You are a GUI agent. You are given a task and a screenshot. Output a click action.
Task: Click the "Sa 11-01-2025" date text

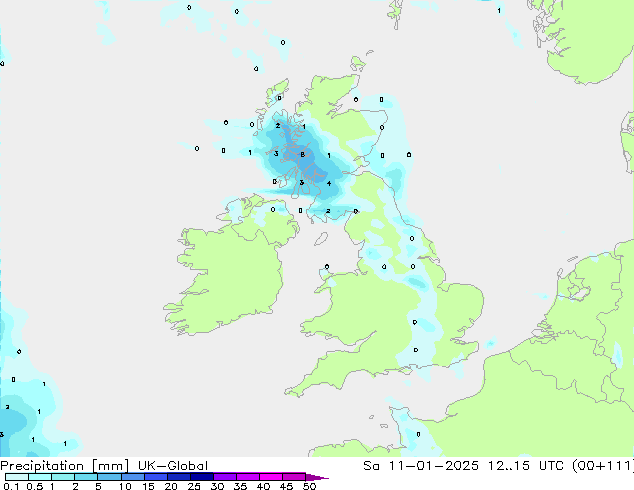(x=421, y=466)
